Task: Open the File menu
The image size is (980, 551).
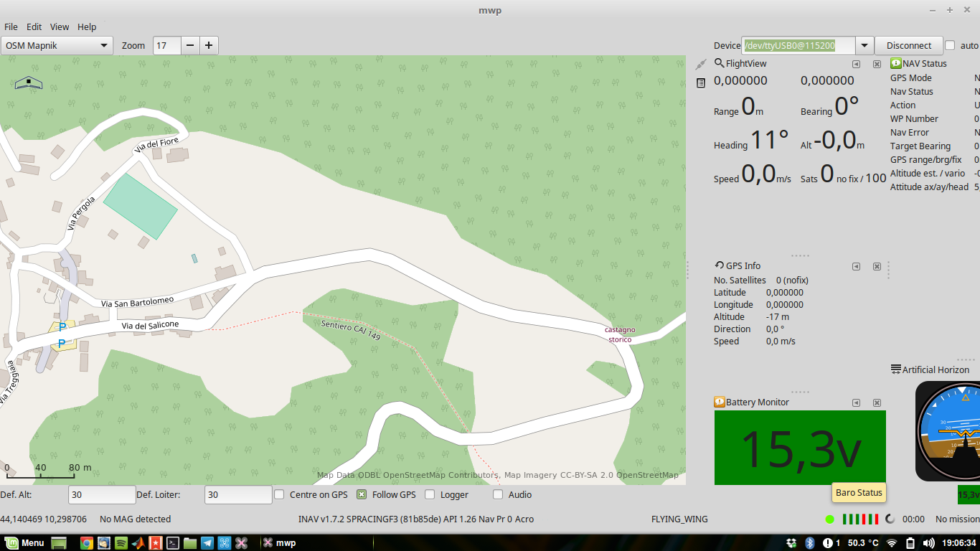Action: 11,27
